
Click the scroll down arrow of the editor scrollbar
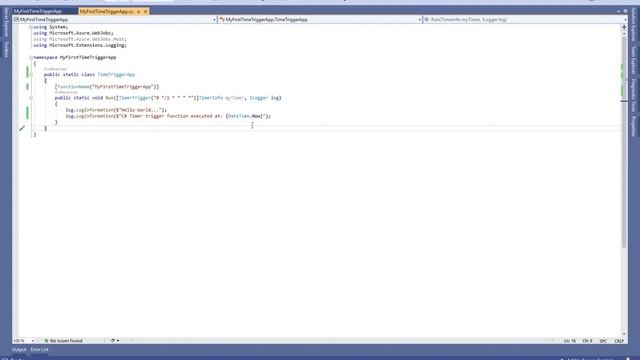click(624, 334)
